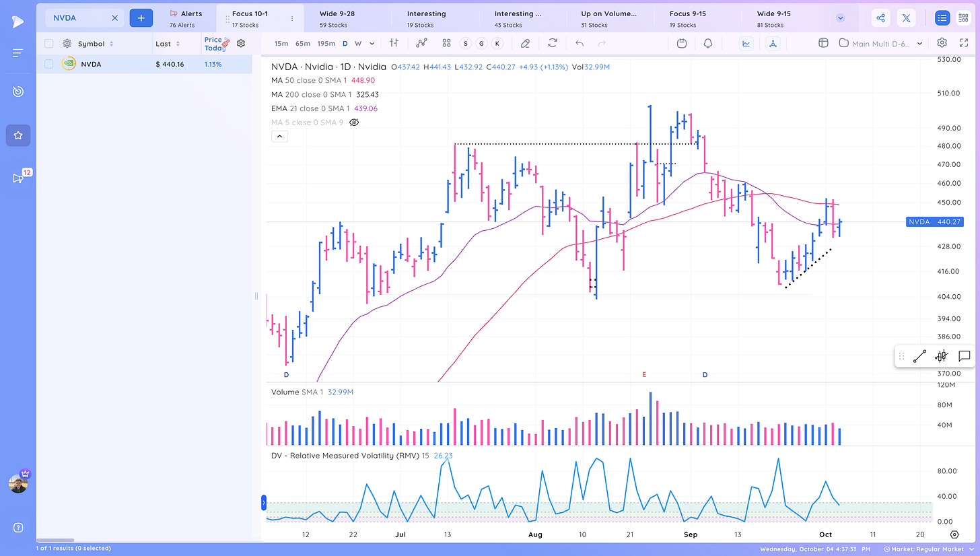
Task: Toggle the line chart overlay button
Action: 746,43
